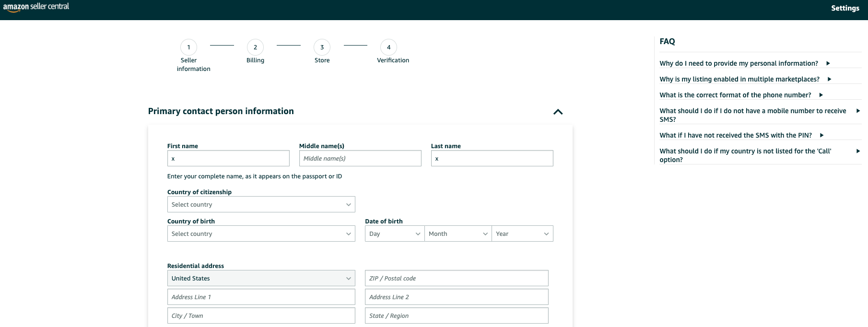This screenshot has width=868, height=327.
Task: Open the Day of birth dropdown
Action: pos(394,234)
